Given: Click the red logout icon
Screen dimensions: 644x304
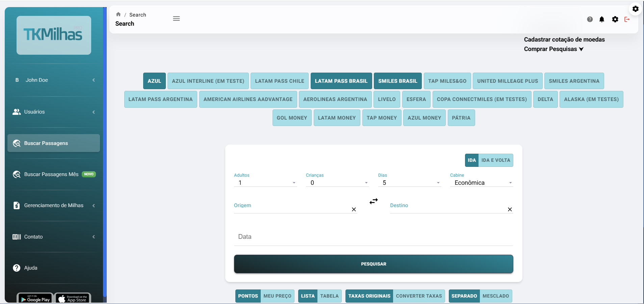Looking at the screenshot, I should [627, 19].
